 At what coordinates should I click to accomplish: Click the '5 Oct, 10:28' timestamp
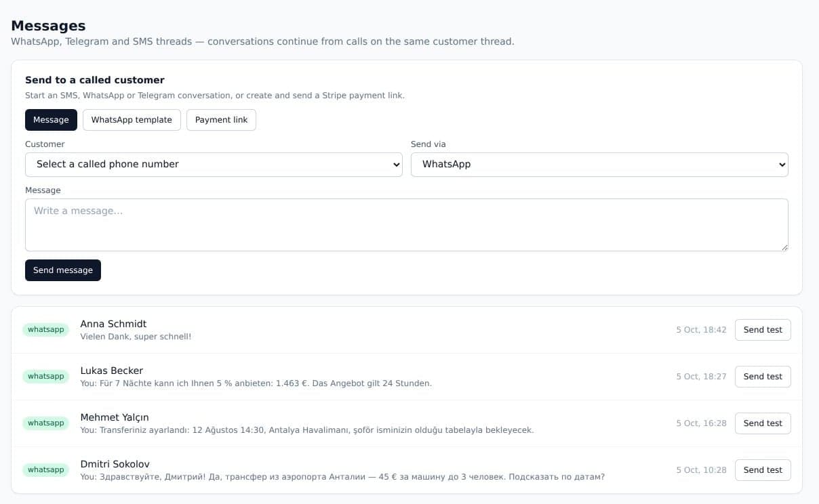[x=701, y=470]
